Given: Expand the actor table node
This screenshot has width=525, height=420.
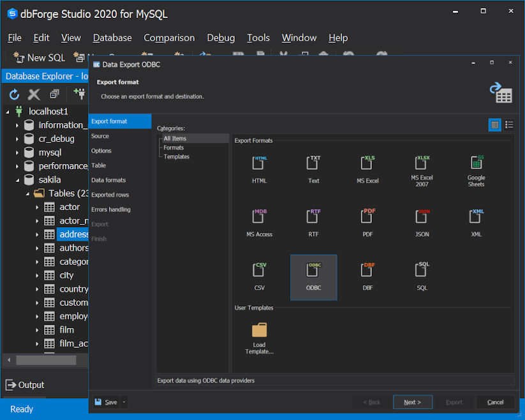Looking at the screenshot, I should [37, 207].
